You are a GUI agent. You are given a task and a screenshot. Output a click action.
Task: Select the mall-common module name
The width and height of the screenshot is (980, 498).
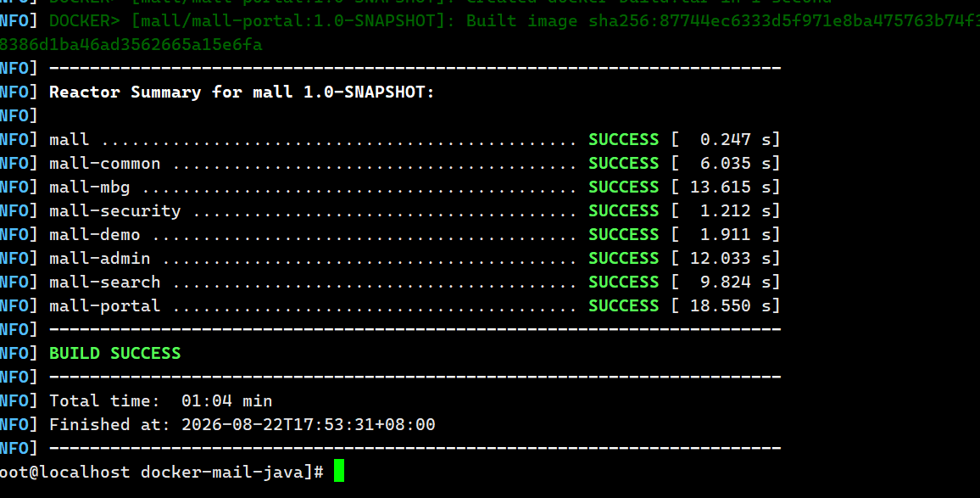(105, 163)
